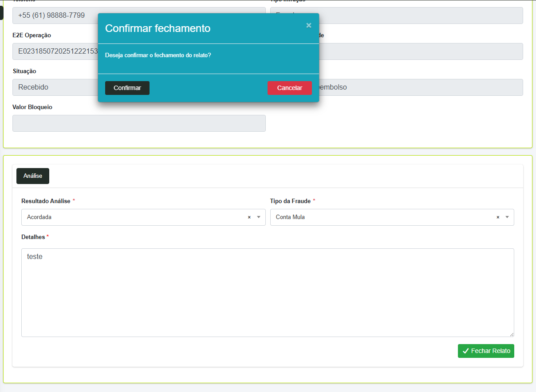Click the Situação label
536x392 pixels.
(x=24, y=71)
